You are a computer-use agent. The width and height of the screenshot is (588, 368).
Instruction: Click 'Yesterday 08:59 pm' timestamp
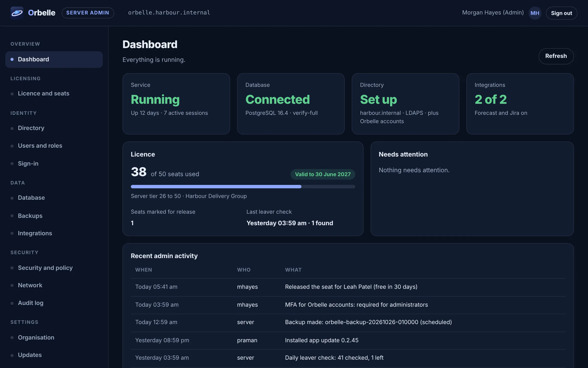[162, 340]
